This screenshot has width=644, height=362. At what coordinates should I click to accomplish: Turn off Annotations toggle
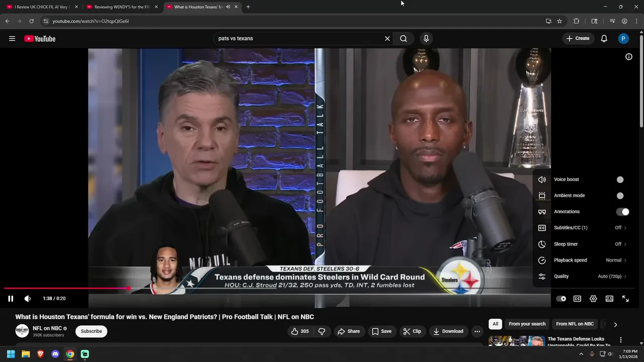[622, 212]
